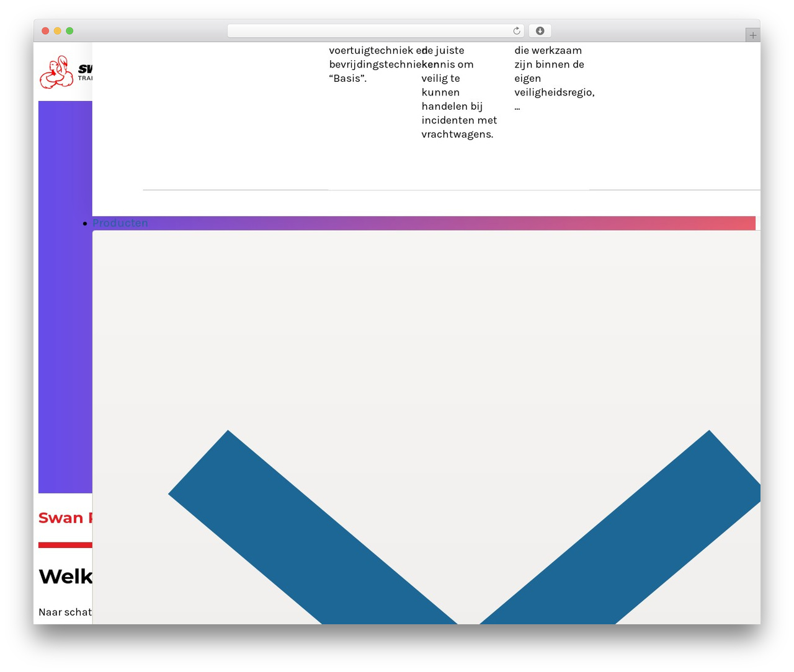
Task: Click the "Naar schat" paragraph text
Action: [x=65, y=612]
